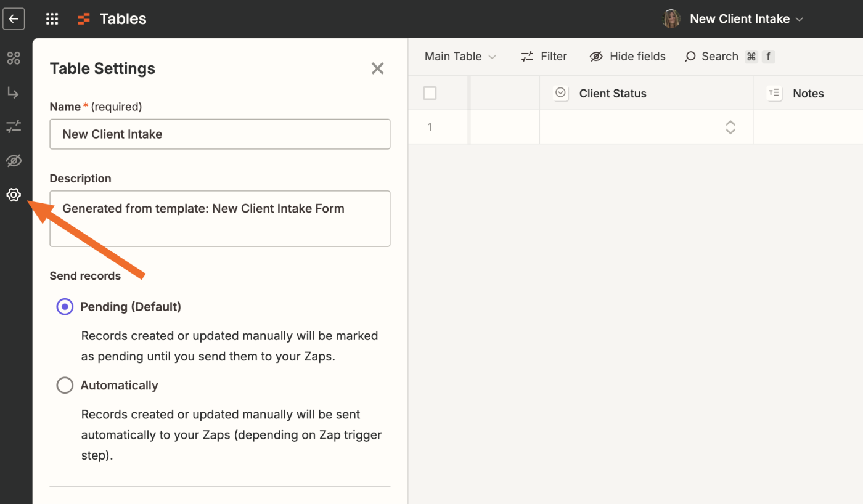This screenshot has height=504, width=863.
Task: Click Hide fields in the toolbar
Action: coord(628,57)
